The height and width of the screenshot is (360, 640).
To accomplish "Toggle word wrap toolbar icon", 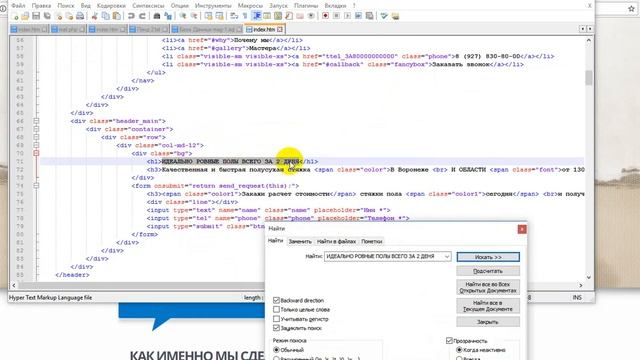I will coord(234,16).
